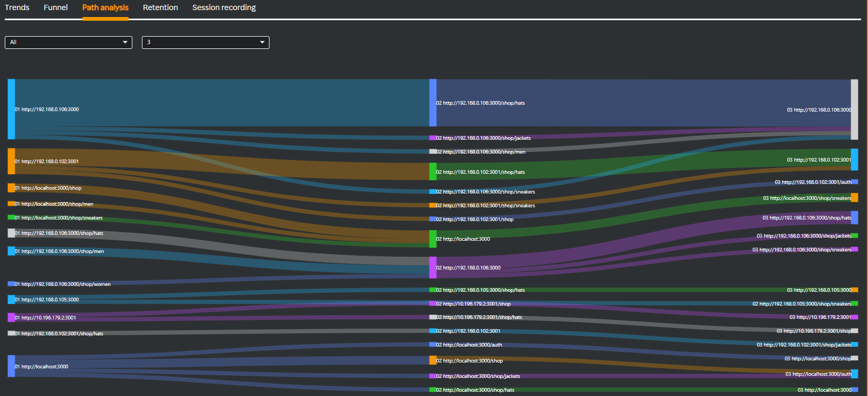The image size is (868, 396).
Task: Click the 02 http://192.168.0.102:3001 label
Action: pyautogui.click(x=468, y=331)
